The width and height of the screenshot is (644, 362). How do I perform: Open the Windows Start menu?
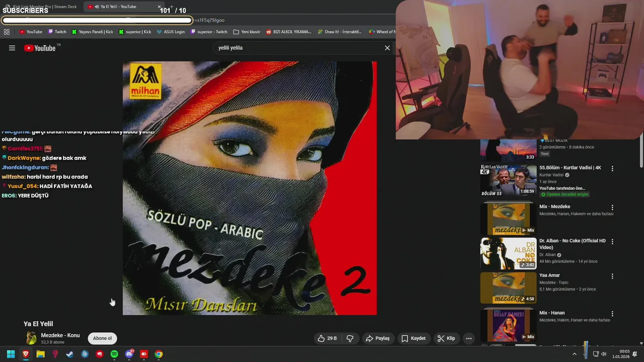point(11,354)
